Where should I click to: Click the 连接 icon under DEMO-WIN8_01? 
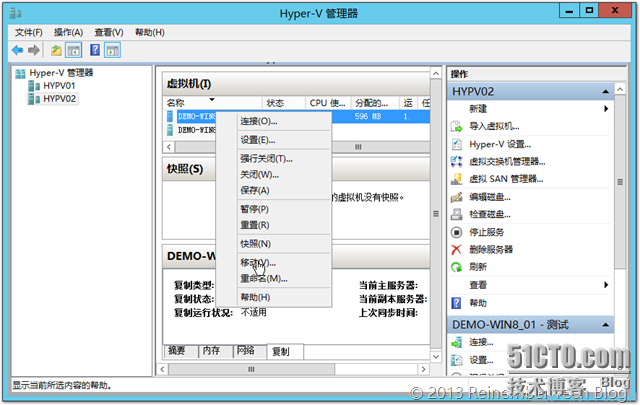tap(456, 342)
